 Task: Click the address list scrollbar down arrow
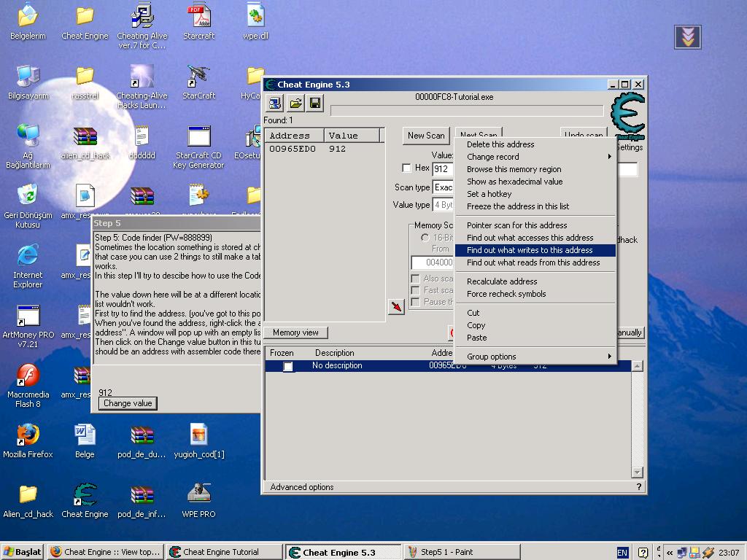point(637,472)
